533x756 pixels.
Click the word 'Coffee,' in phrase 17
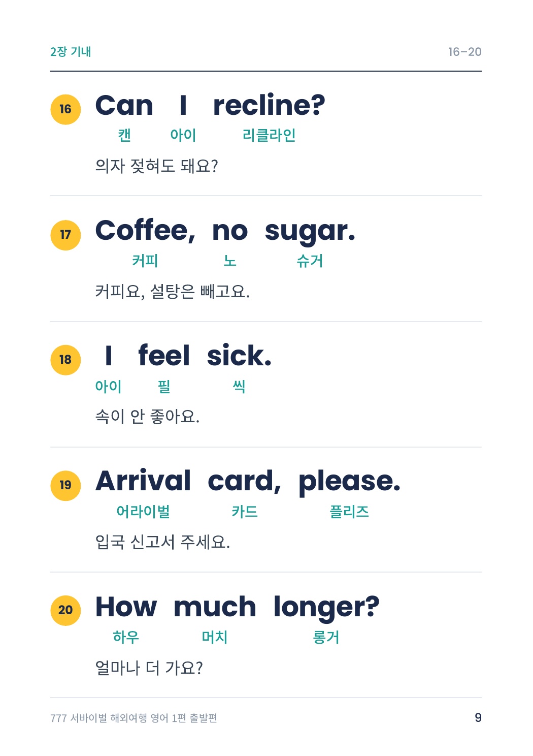coord(145,231)
